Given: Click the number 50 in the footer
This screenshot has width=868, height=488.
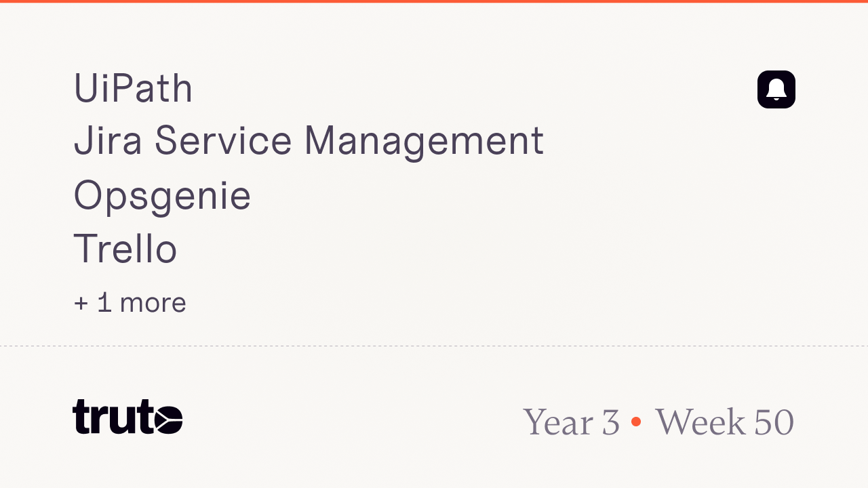Looking at the screenshot, I should 774,422.
